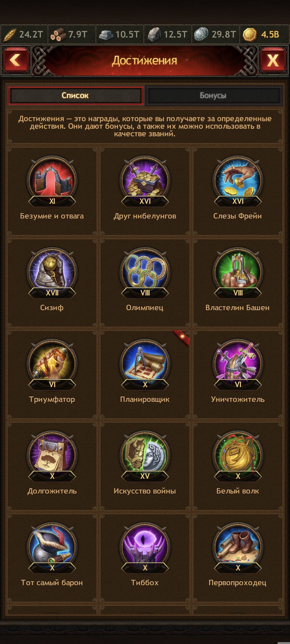Select the Друг нибелунгов treasure chest icon
Viewport: 290px width, 644px height.
pos(145,180)
